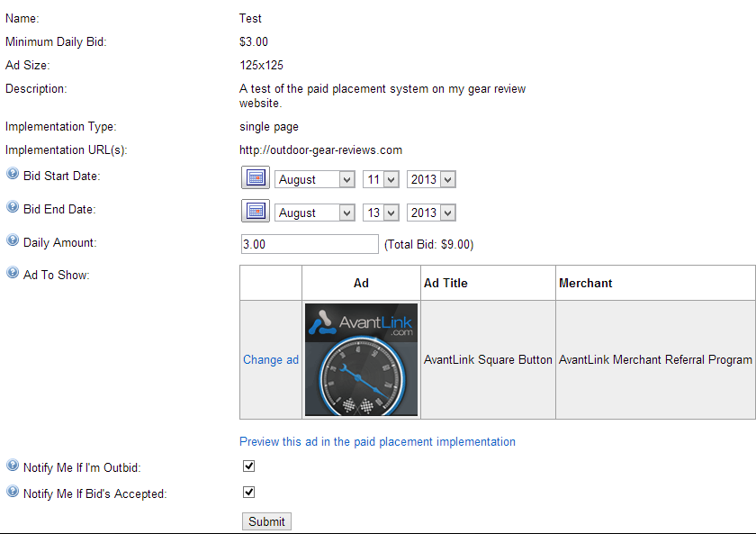Click help icon beside Ad To Show
This screenshot has width=756, height=534.
point(13,273)
